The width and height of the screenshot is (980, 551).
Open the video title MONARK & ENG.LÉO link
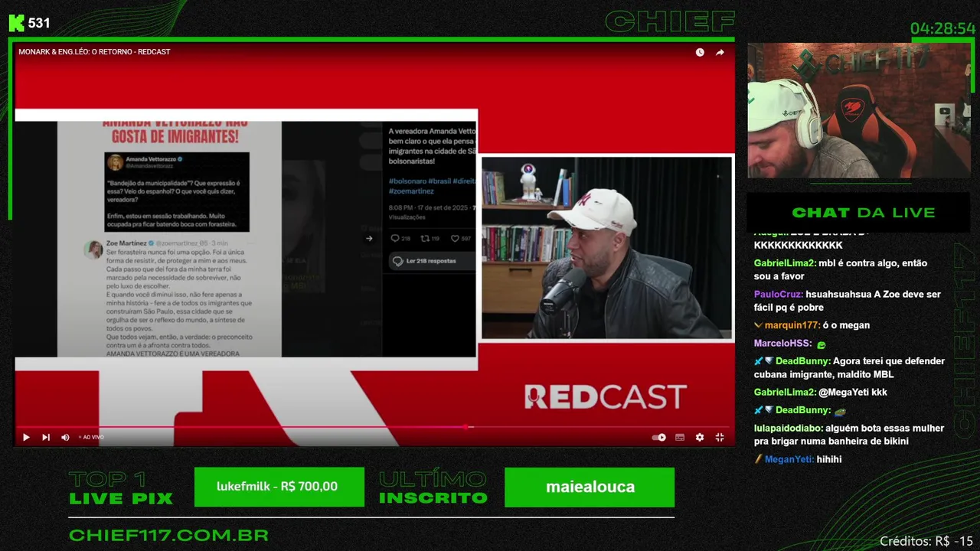click(94, 52)
